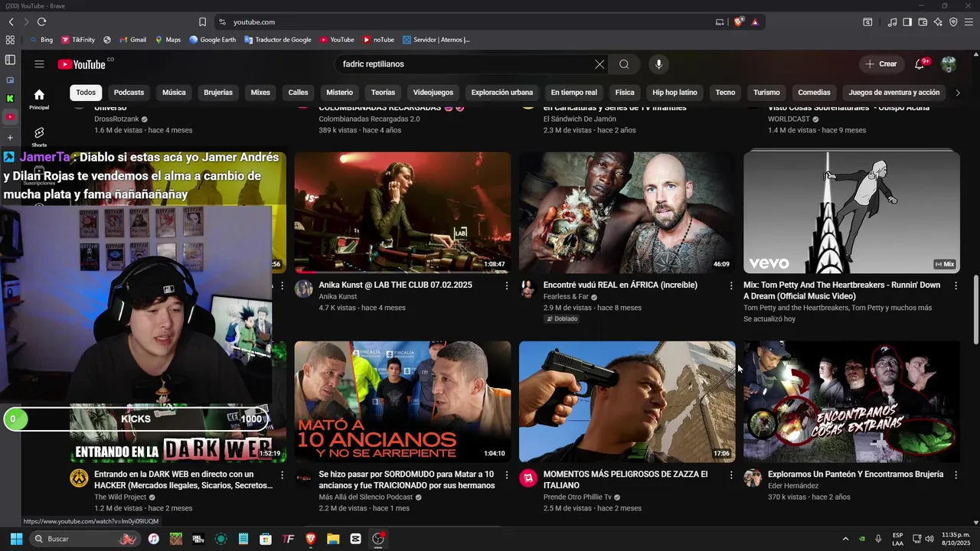
Task: Open Brave Shields lion icon
Action: pos(739,22)
